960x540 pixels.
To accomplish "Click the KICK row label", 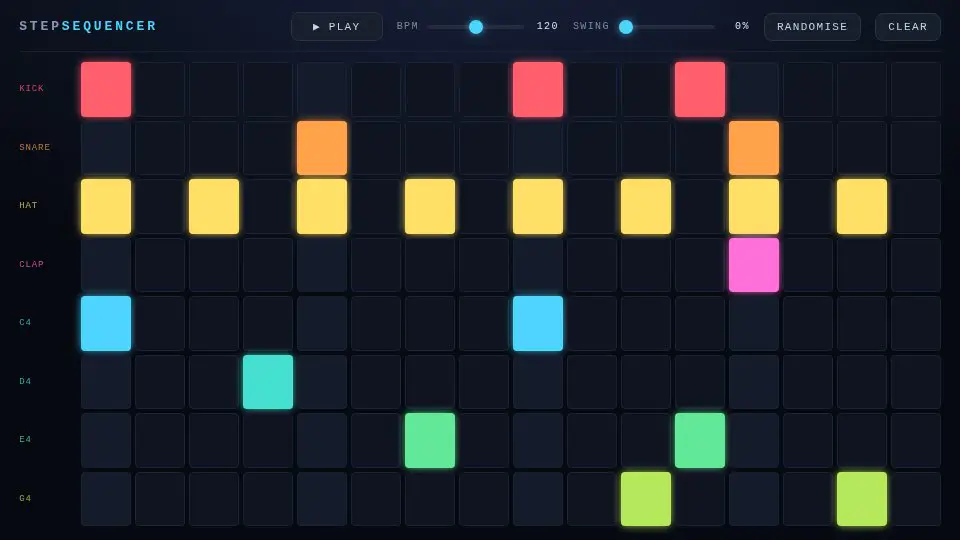I will point(31,88).
